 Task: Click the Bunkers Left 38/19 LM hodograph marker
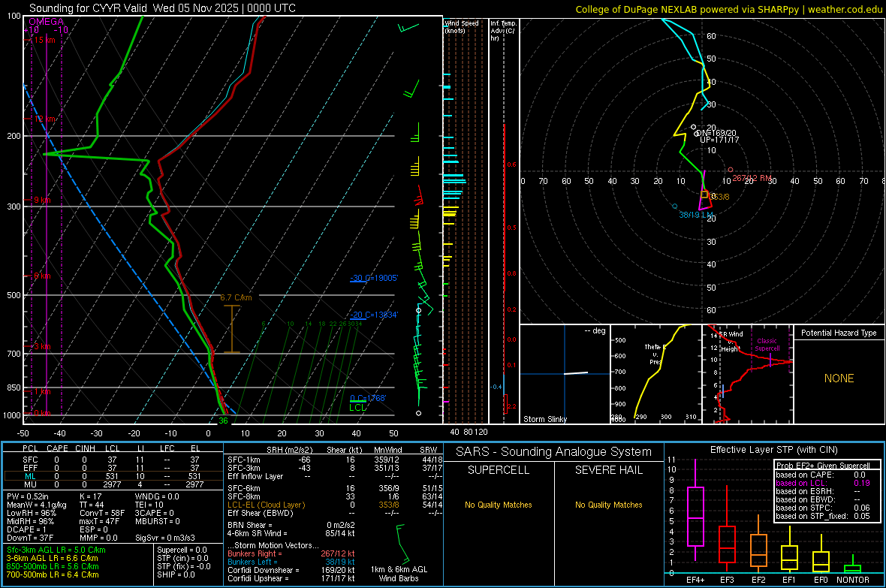coord(674,207)
